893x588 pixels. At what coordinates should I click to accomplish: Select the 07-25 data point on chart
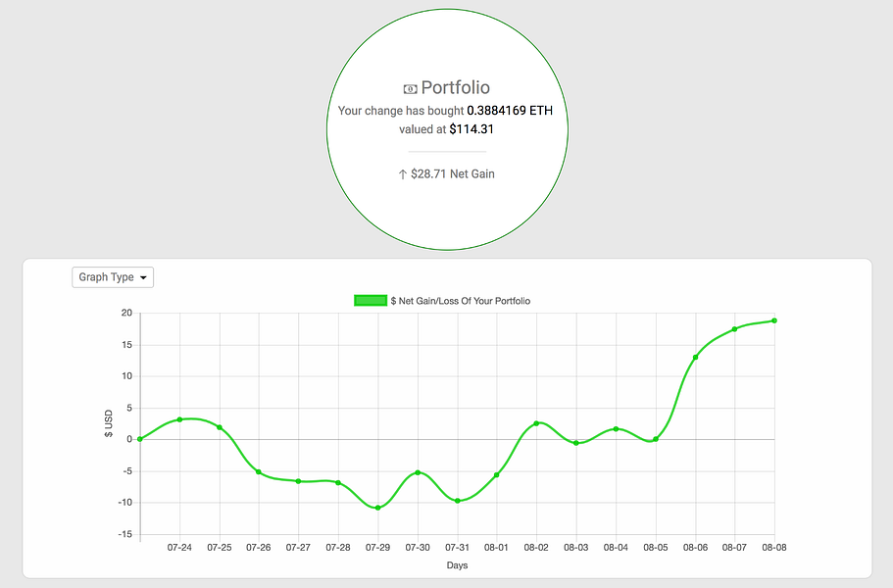coord(220,427)
